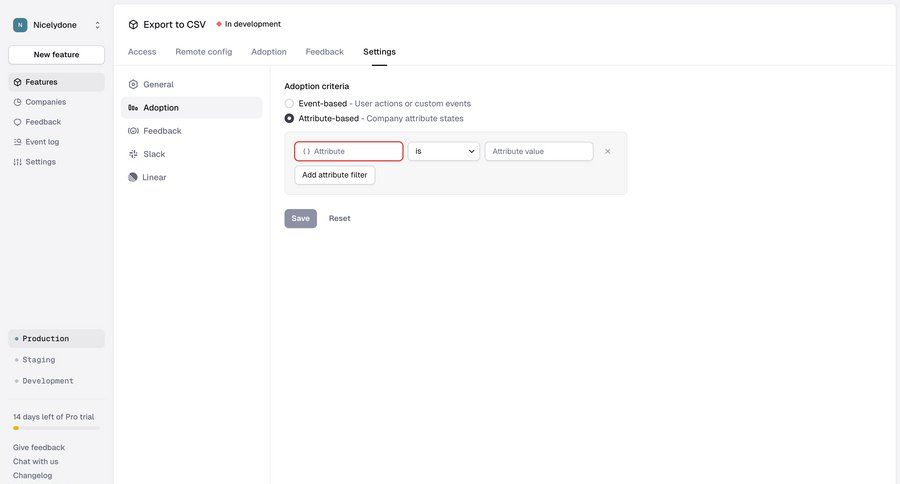Go to the Event log page

(x=56, y=142)
